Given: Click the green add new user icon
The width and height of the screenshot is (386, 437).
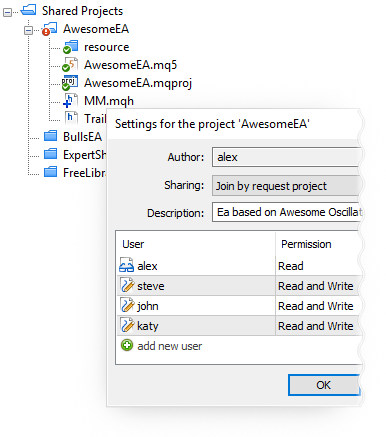Looking at the screenshot, I should [127, 345].
